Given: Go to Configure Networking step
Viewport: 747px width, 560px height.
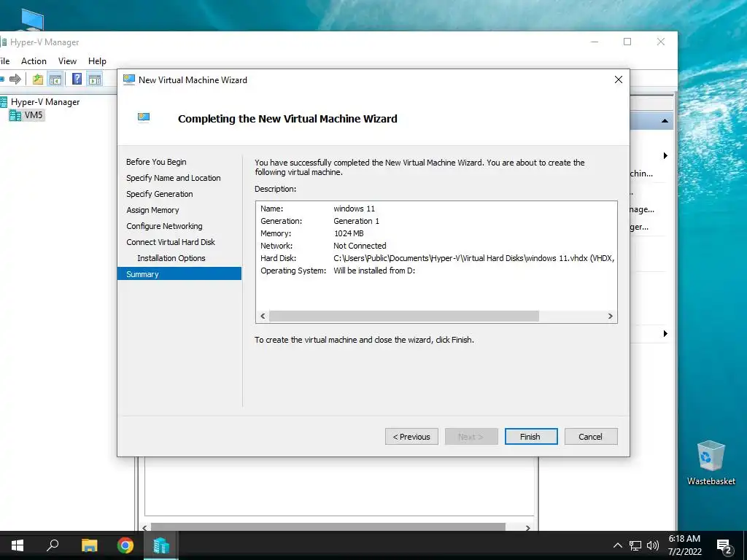Looking at the screenshot, I should (x=164, y=226).
